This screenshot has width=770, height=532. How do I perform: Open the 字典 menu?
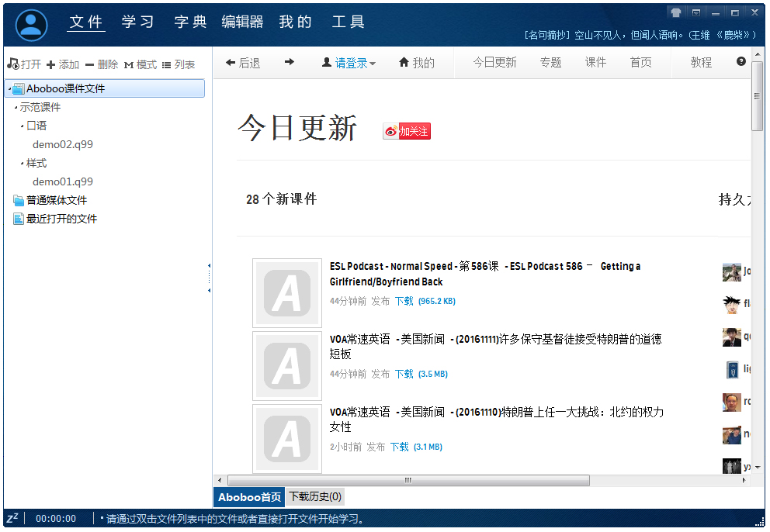[190, 22]
